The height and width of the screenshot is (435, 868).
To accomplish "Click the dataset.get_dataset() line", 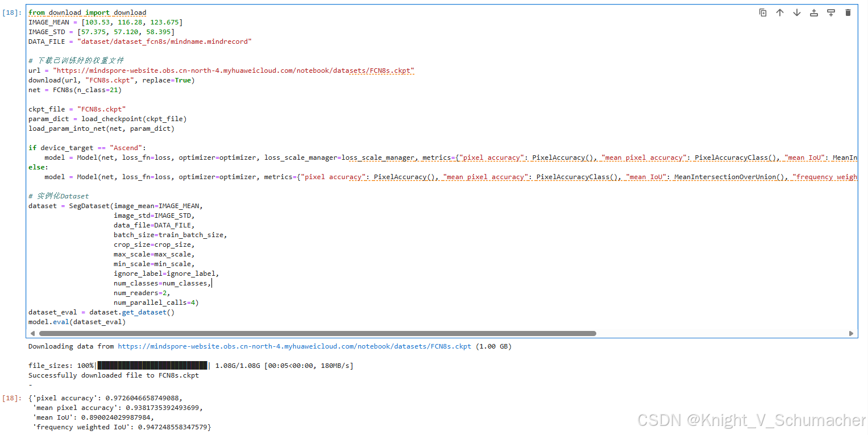I will click(x=102, y=312).
